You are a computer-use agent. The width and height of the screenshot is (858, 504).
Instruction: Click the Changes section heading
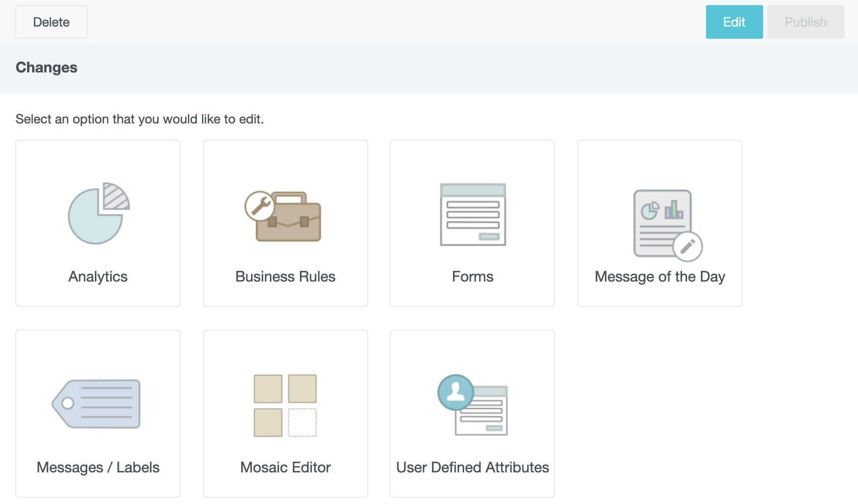pos(46,67)
